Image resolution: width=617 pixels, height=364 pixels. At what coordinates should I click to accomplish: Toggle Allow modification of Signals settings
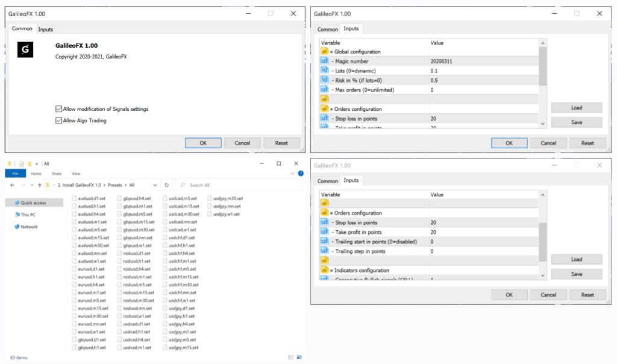click(58, 109)
